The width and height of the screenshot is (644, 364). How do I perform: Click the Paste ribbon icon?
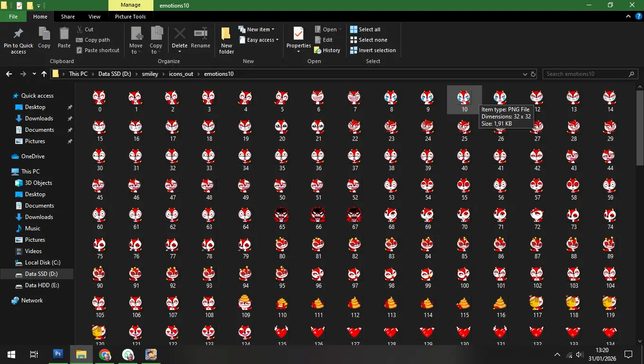tap(64, 34)
